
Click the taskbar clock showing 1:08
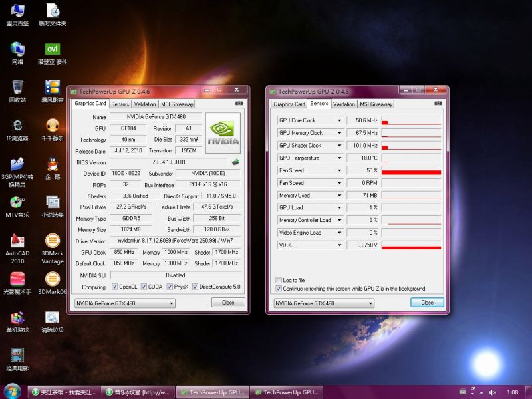pyautogui.click(x=513, y=392)
